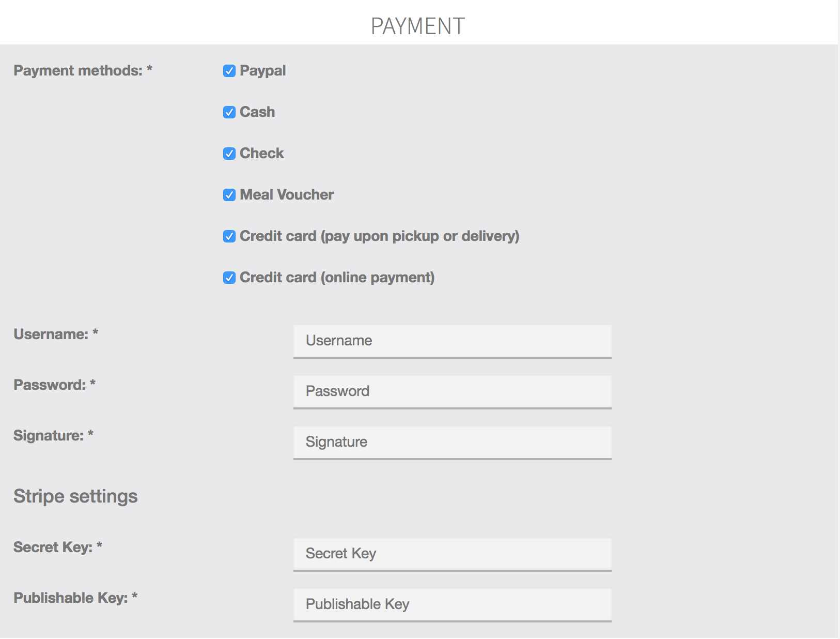
Task: Click the PAYMENT page heading
Action: pos(418,26)
